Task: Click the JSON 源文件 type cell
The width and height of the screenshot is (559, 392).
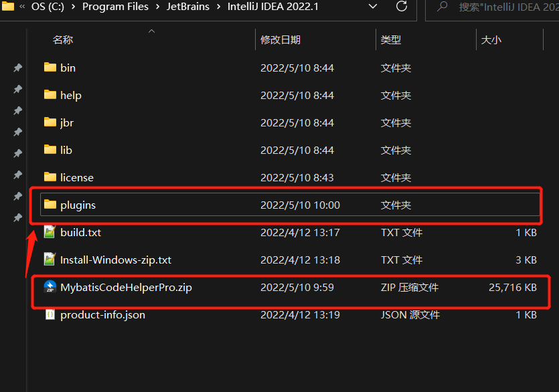Action: (x=410, y=314)
